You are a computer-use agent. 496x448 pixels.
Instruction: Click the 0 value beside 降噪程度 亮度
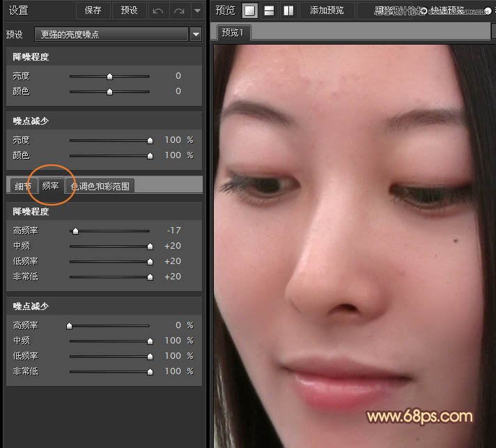point(178,76)
